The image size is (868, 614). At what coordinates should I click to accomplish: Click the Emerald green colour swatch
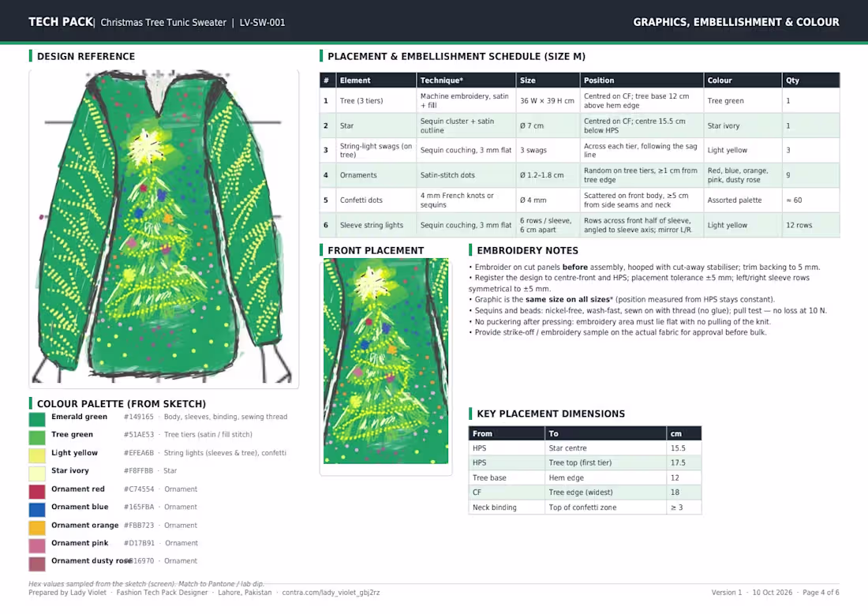click(x=37, y=420)
